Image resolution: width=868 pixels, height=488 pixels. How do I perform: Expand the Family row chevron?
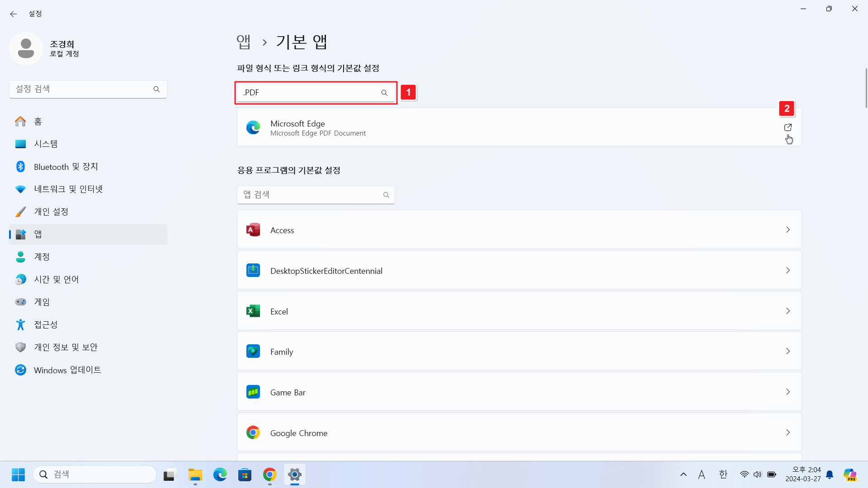click(x=788, y=351)
